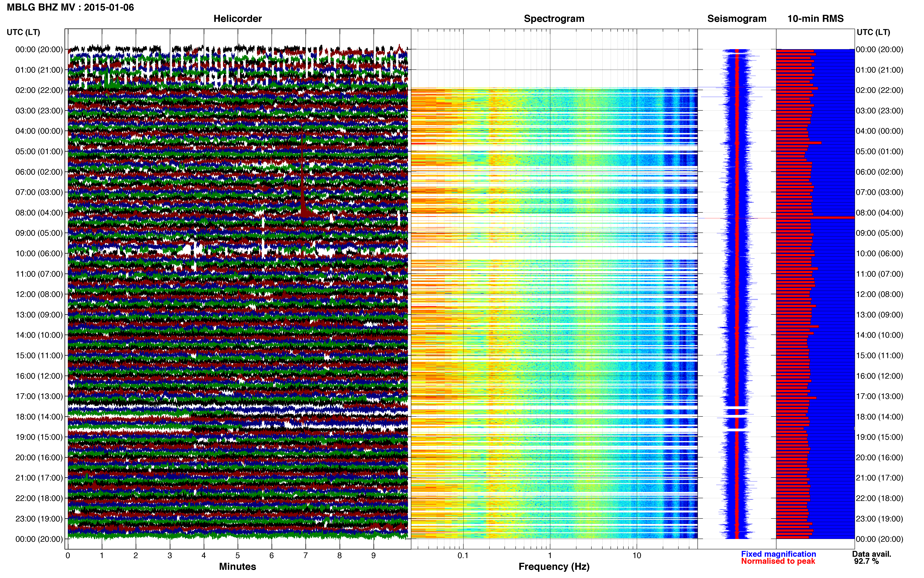Click the right-axis '08:00 (04:00)' time label
Image resolution: width=924 pixels, height=578 pixels.
(880, 213)
